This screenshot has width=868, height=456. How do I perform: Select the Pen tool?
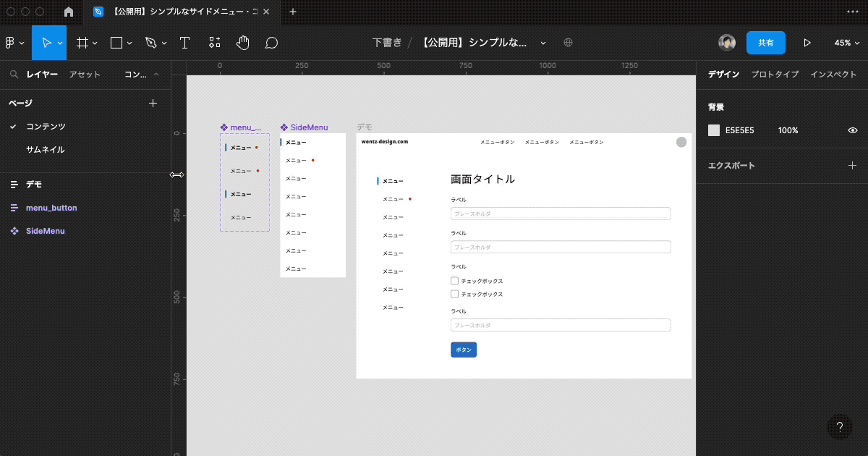(150, 43)
